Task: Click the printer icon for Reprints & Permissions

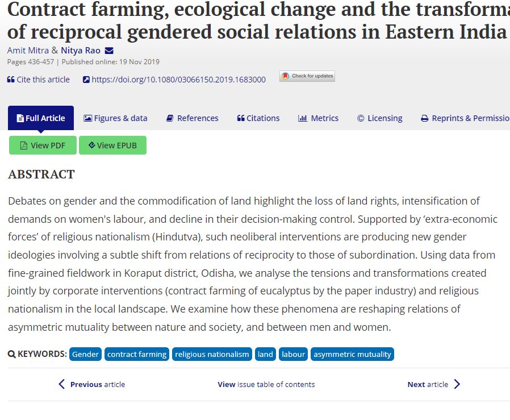Action: [x=424, y=119]
